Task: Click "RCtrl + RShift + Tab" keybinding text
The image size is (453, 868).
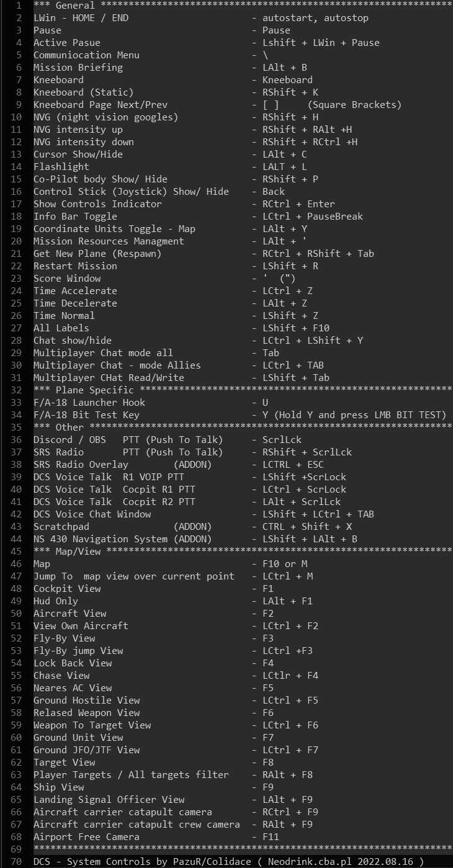Action: click(318, 254)
